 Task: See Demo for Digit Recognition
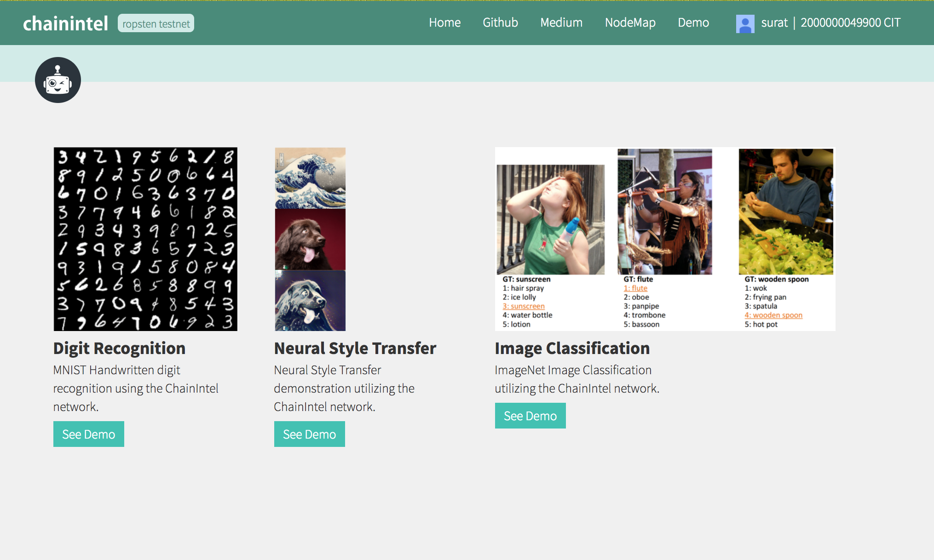(x=89, y=434)
